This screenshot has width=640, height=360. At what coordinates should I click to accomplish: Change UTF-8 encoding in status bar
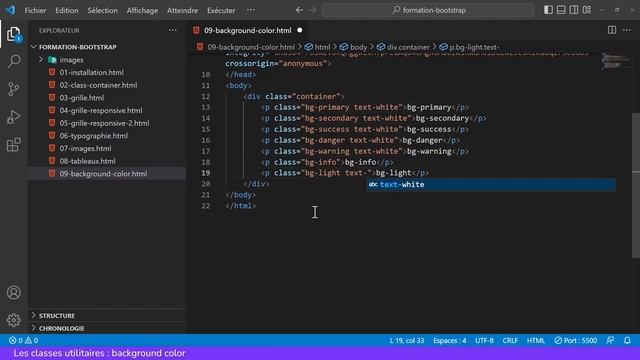484,340
